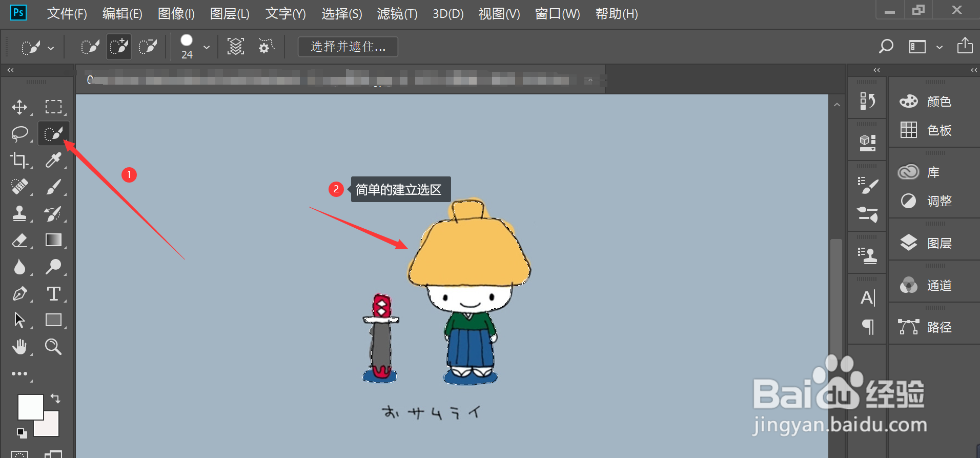Open the 图像(I) menu

click(176, 14)
